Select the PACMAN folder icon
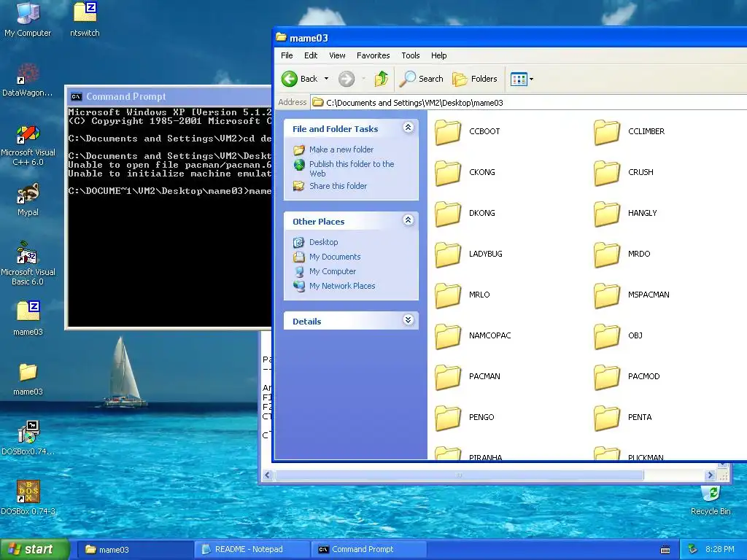Screen dimensions: 747x560 (448, 377)
